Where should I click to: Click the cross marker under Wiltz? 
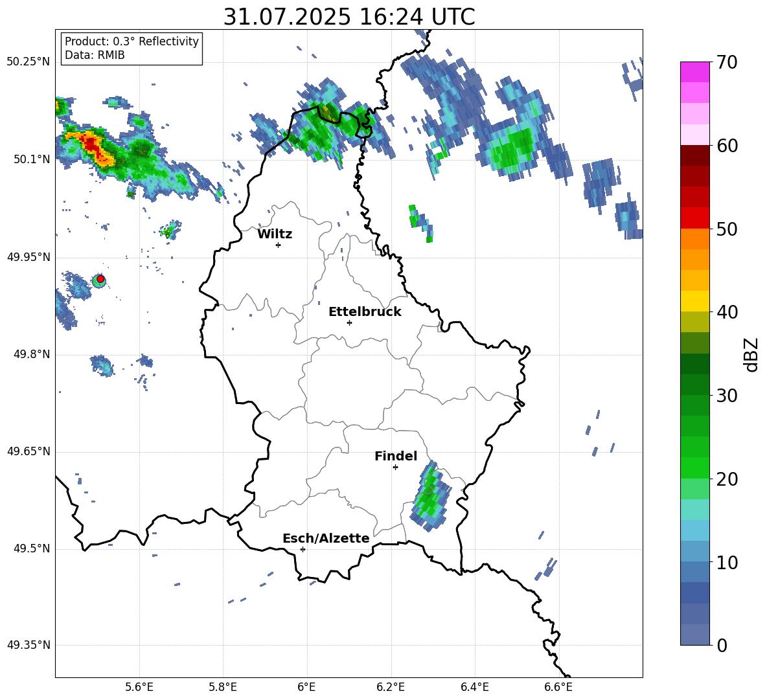click(x=279, y=245)
